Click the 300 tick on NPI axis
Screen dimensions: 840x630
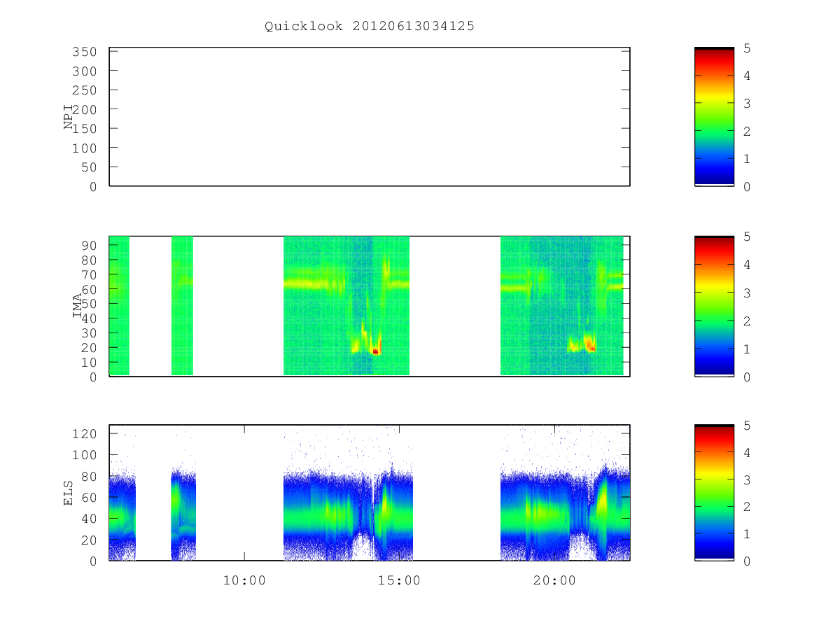[83, 71]
